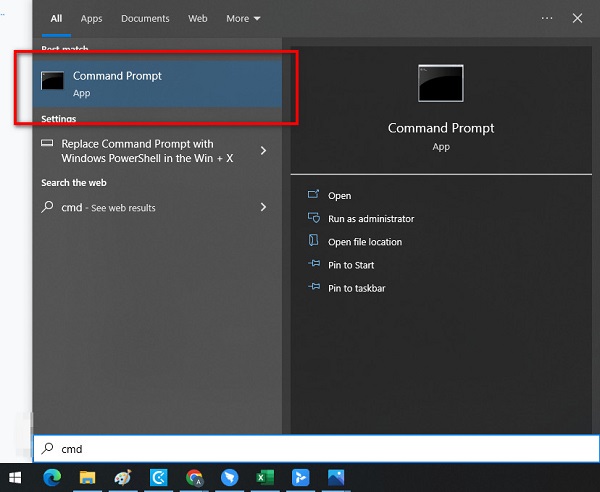The height and width of the screenshot is (492, 600).
Task: Click the Pin to taskbar pin icon
Action: [x=314, y=287]
